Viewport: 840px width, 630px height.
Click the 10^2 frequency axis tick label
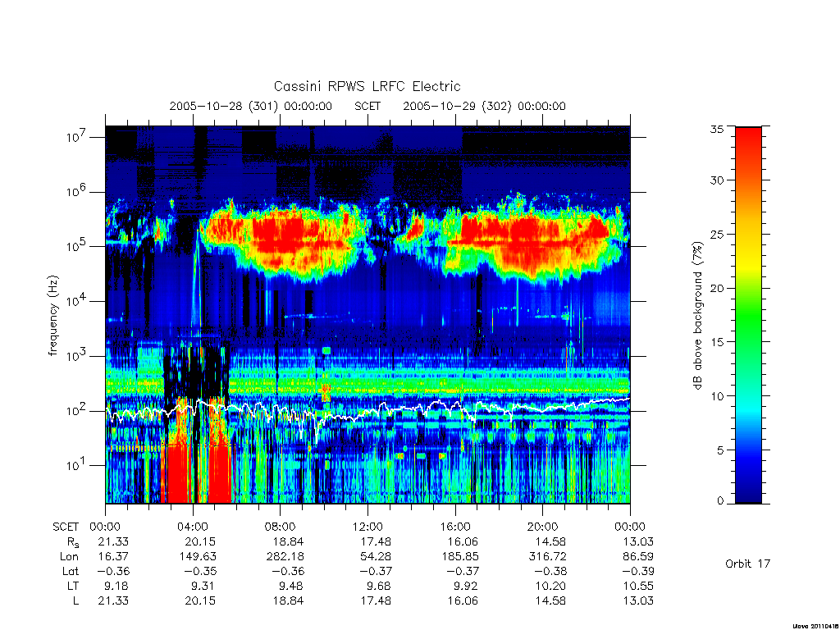point(78,411)
